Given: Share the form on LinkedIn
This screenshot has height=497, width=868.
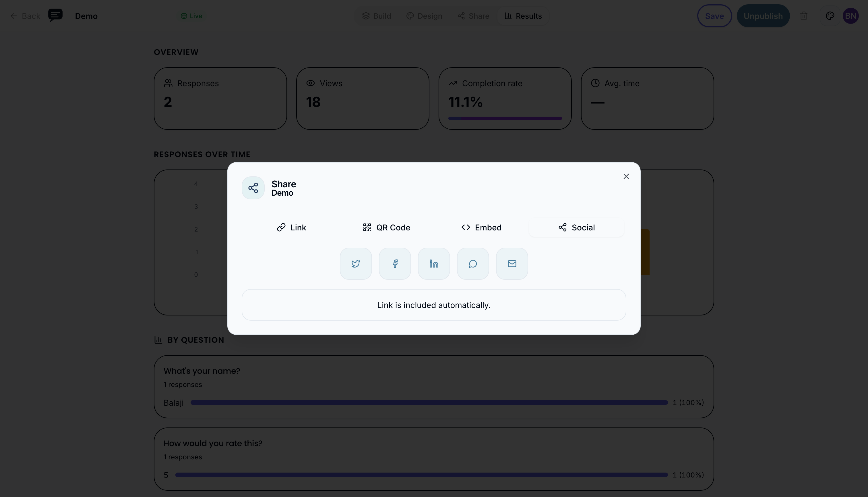Looking at the screenshot, I should coord(434,263).
